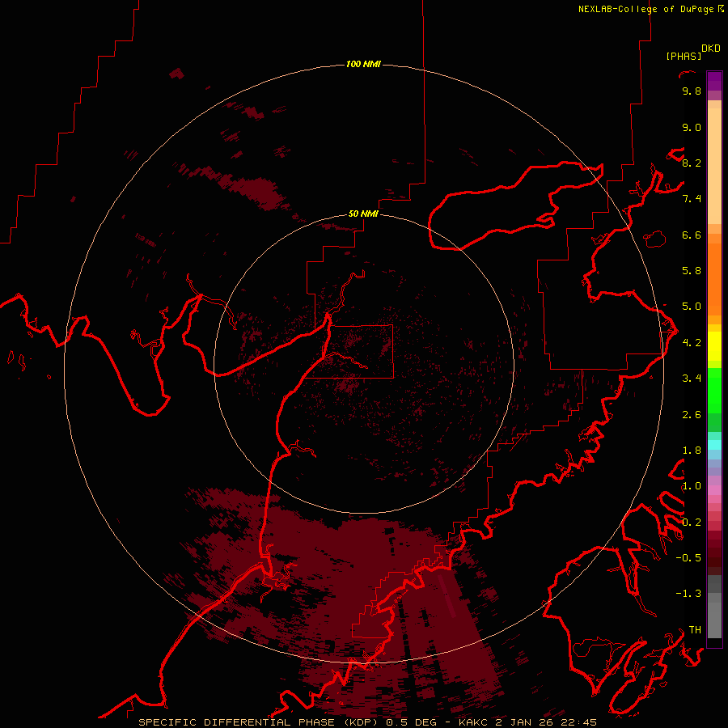Click the bright yellow color bar segment
Image resolution: width=728 pixels, height=728 pixels.
pos(714,346)
